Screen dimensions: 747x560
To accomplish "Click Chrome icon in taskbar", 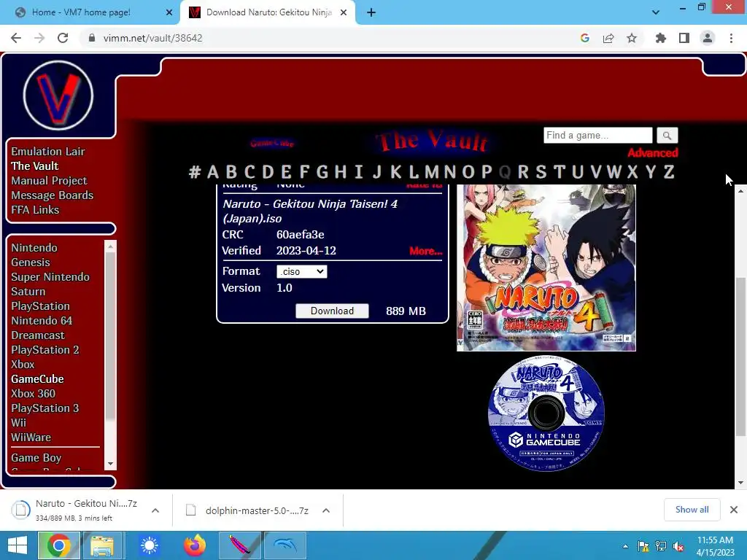I will pos(59,545).
